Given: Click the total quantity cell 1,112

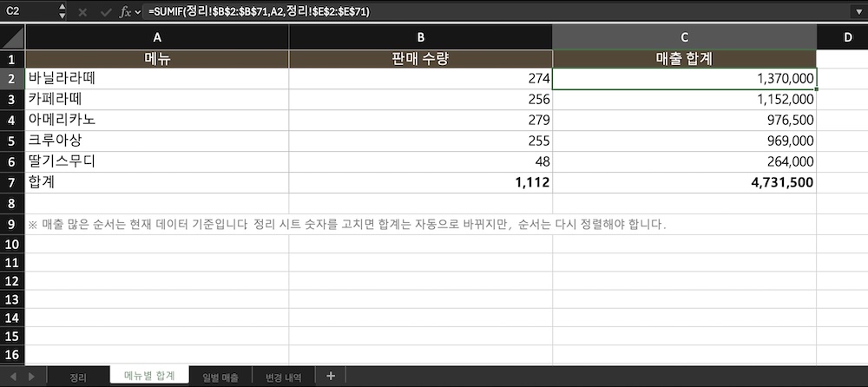Looking at the screenshot, I should [x=421, y=183].
